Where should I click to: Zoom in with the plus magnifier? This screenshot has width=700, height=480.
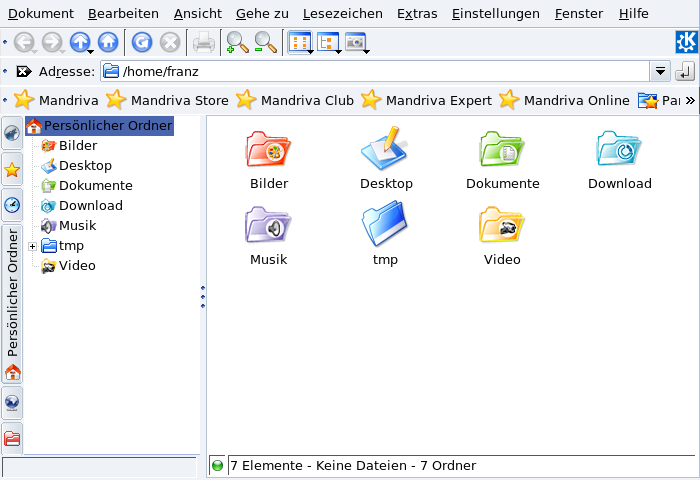(x=237, y=42)
